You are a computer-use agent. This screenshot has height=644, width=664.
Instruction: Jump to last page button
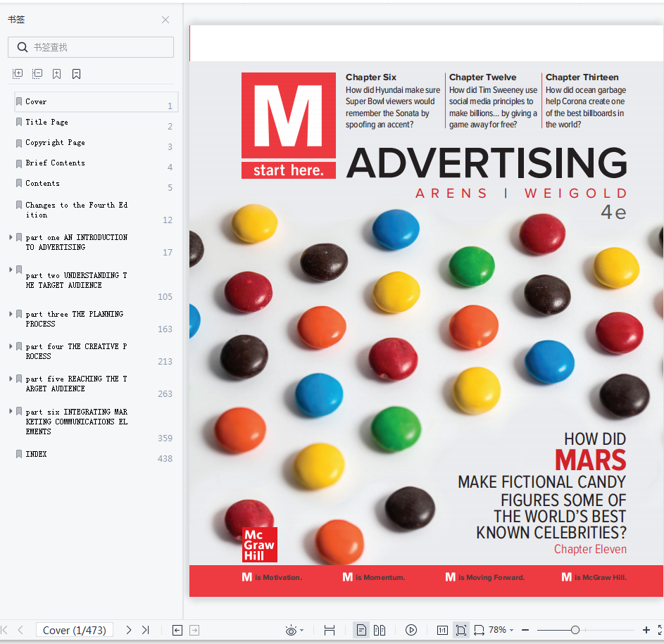click(145, 630)
